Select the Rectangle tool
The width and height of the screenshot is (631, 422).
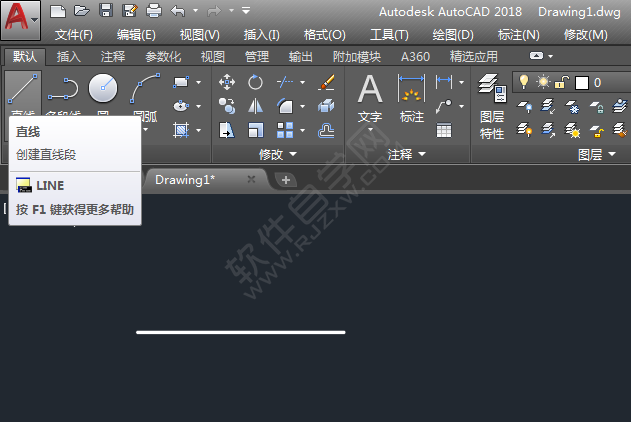tap(181, 82)
